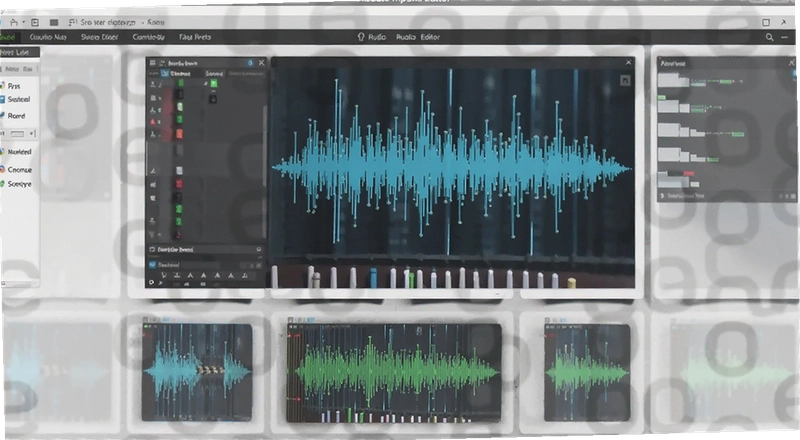Viewport: 800px width, 440px height.
Task: Open the Controls menu in menu bar
Action: [148, 37]
